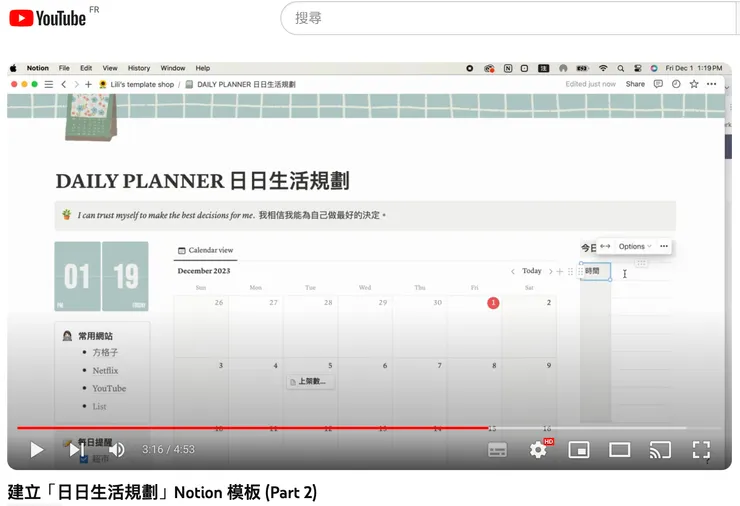The width and height of the screenshot is (740, 506).
Task: Open video settings gear
Action: click(x=538, y=450)
